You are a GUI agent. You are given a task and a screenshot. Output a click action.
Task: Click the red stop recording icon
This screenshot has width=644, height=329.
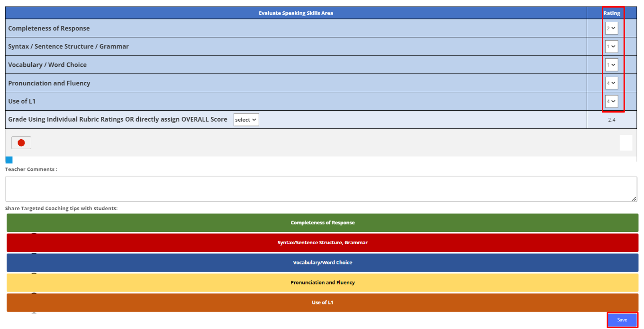21,142
